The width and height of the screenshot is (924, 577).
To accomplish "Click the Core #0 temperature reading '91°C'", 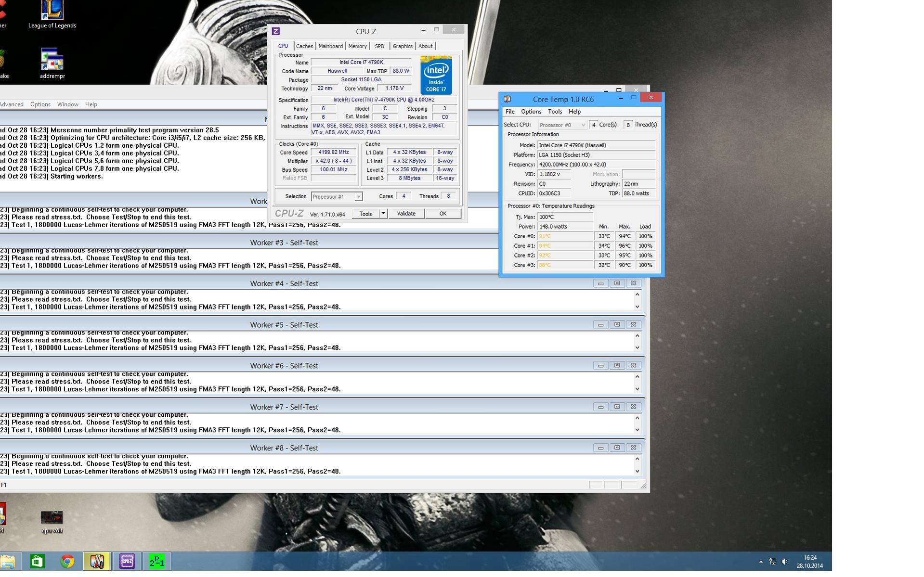I will coord(565,236).
